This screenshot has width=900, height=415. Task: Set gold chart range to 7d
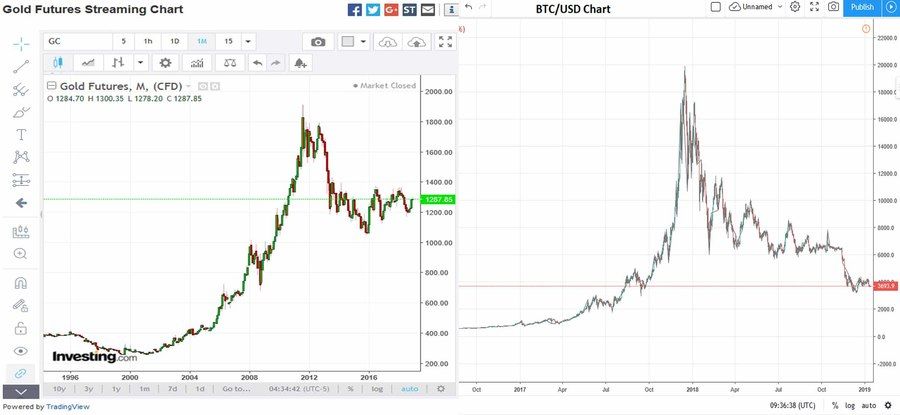coord(172,389)
